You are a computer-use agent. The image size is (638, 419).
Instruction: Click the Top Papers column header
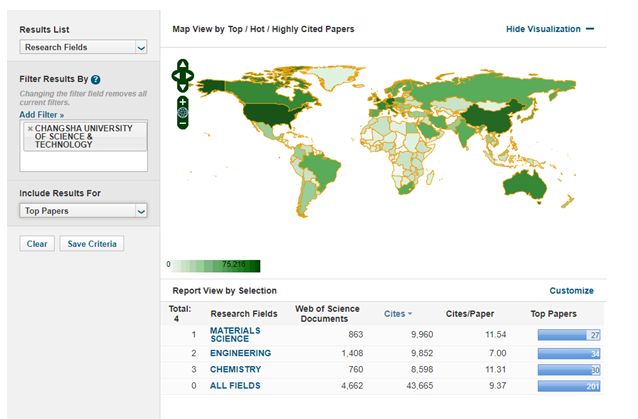tap(553, 314)
